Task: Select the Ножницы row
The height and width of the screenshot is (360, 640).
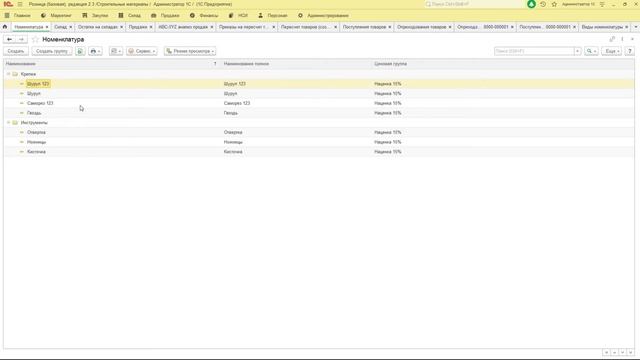Action: 319,142
